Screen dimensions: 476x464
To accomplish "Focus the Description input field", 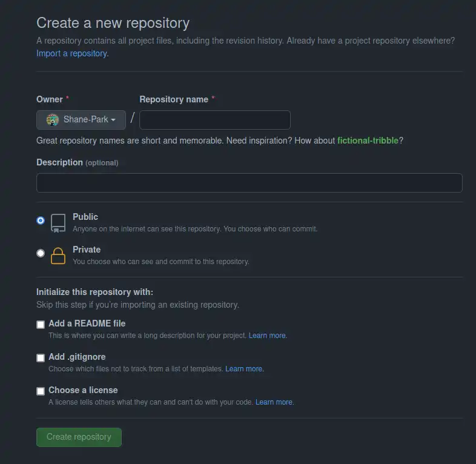I will (x=250, y=183).
